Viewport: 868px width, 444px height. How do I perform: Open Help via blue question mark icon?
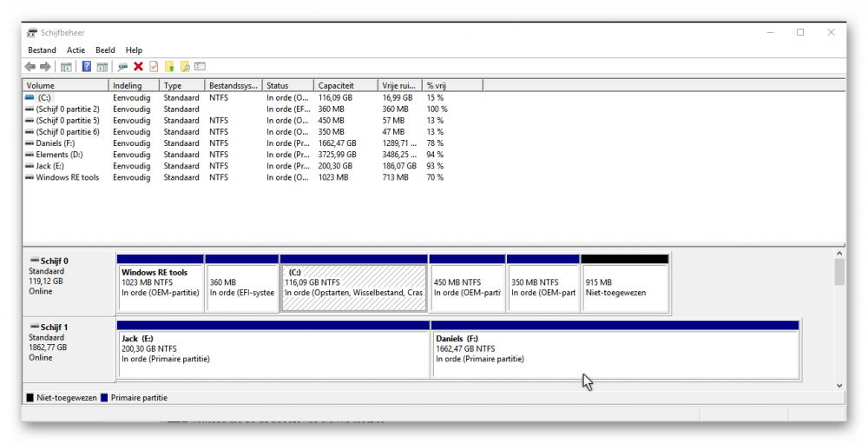click(87, 67)
